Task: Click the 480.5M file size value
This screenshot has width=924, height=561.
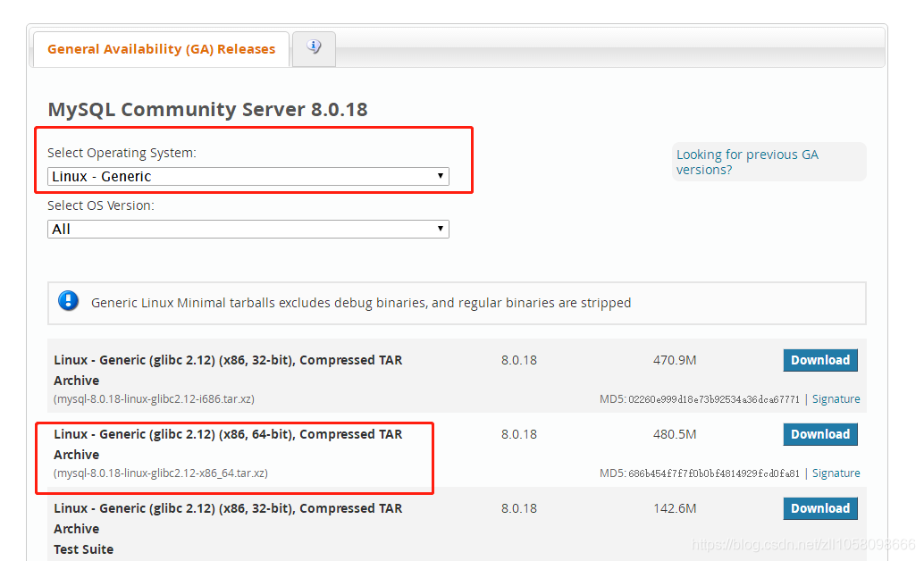Action: pyautogui.click(x=675, y=434)
